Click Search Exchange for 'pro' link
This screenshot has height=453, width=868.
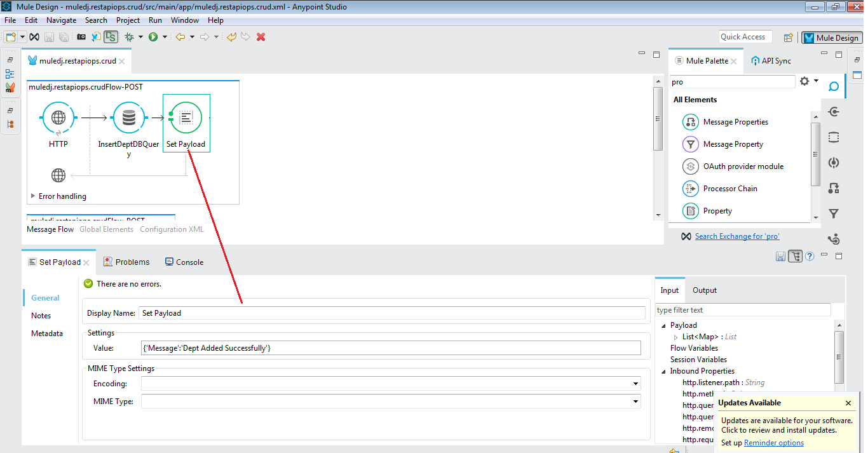click(737, 236)
